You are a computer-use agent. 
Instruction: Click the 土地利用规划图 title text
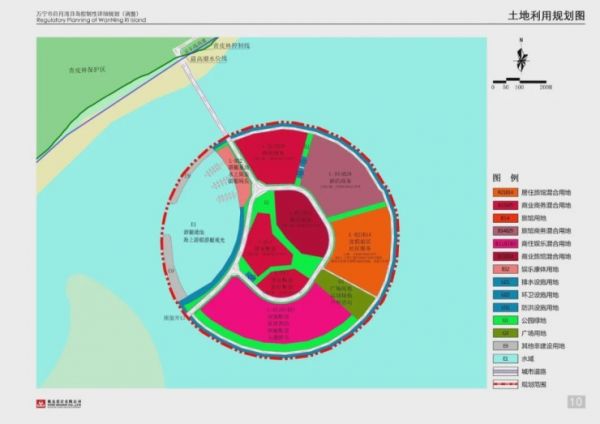pyautogui.click(x=546, y=16)
